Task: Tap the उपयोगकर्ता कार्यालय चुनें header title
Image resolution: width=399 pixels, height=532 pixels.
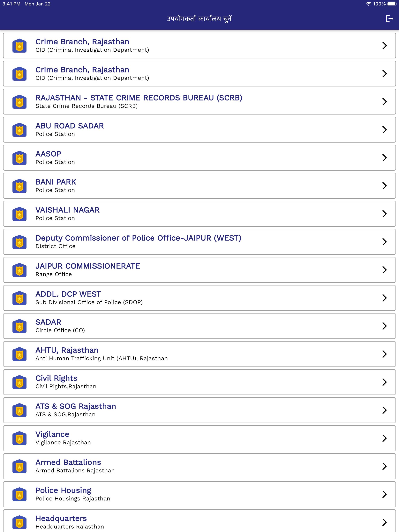Action: click(199, 19)
